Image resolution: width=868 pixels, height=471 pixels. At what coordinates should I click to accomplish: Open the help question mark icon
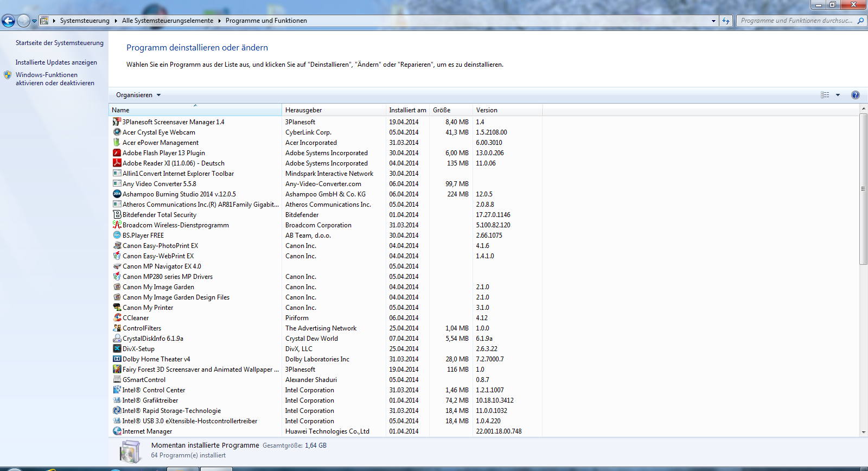click(x=856, y=95)
